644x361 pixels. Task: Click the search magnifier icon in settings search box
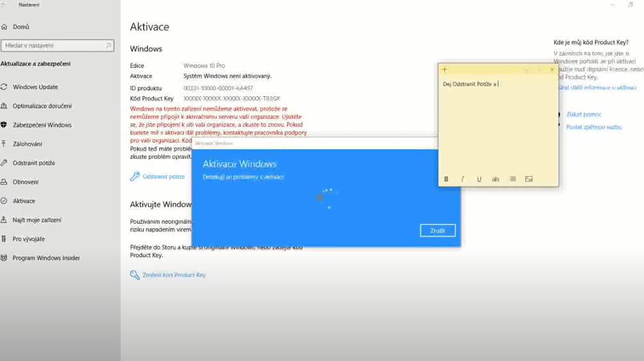tap(108, 46)
